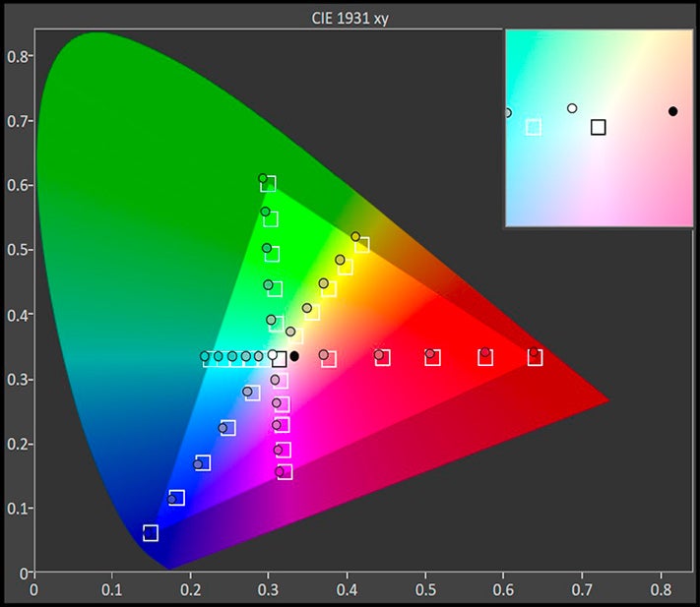Click the 0.1 label on the horizontal axis

pos(112,589)
